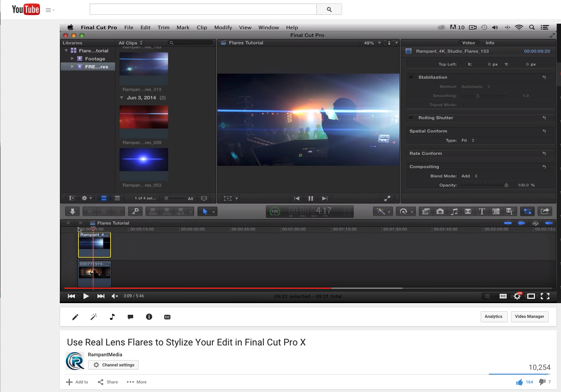Open the YouTube guide hamburger menu
561x392 pixels.
tap(50, 10)
